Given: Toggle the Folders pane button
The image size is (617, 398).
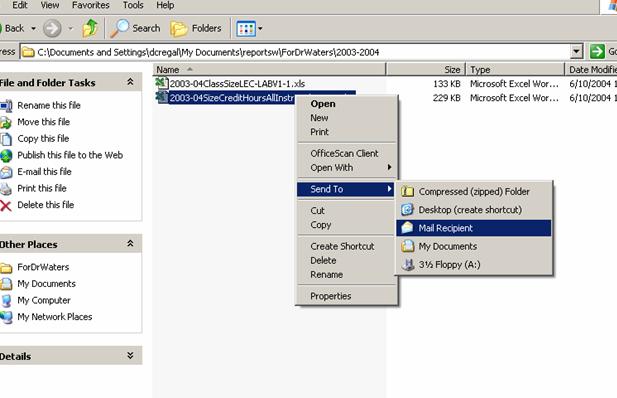Looking at the screenshot, I should (x=196, y=28).
